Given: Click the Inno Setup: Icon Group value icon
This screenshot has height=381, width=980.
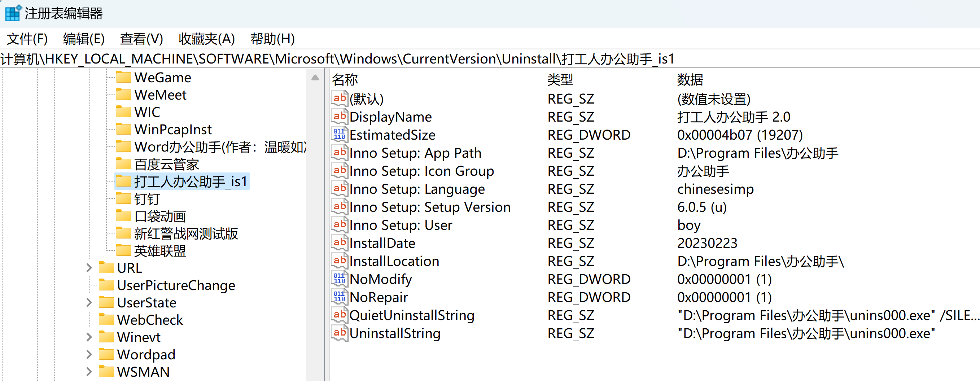Looking at the screenshot, I should 339,171.
